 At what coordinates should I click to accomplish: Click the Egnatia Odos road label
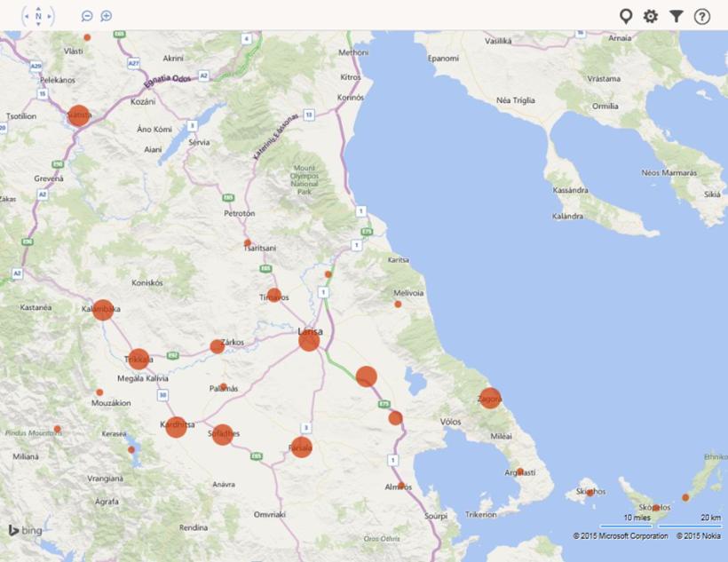click(167, 81)
